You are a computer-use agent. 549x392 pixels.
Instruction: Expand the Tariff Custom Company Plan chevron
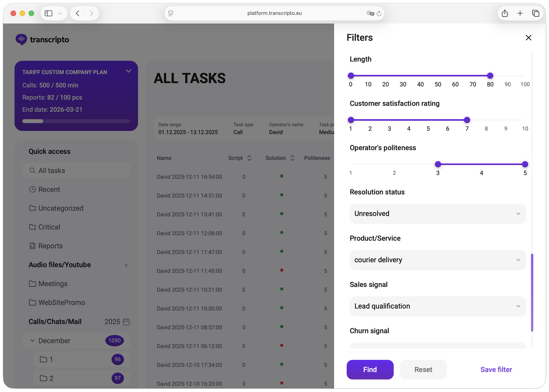(128, 71)
